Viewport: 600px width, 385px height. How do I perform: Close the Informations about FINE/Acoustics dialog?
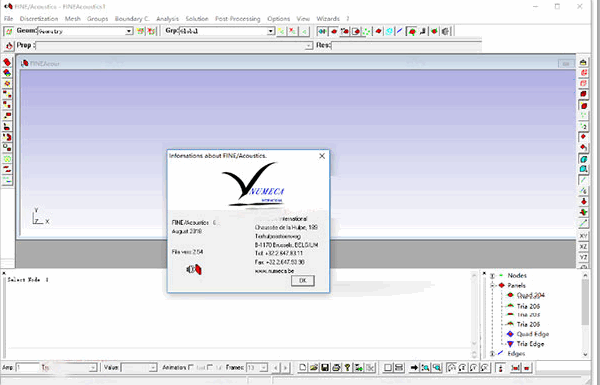[322, 156]
